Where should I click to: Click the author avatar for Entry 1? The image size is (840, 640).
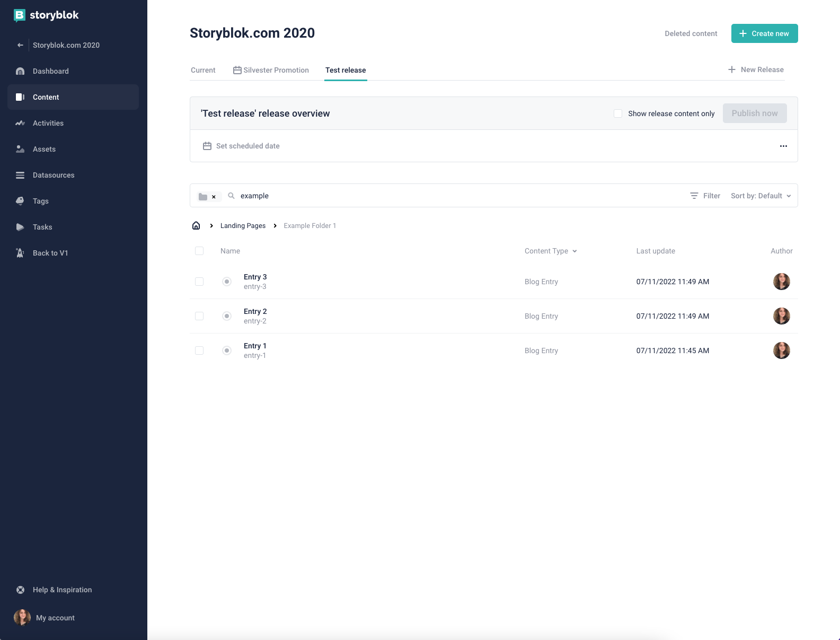coord(782,350)
